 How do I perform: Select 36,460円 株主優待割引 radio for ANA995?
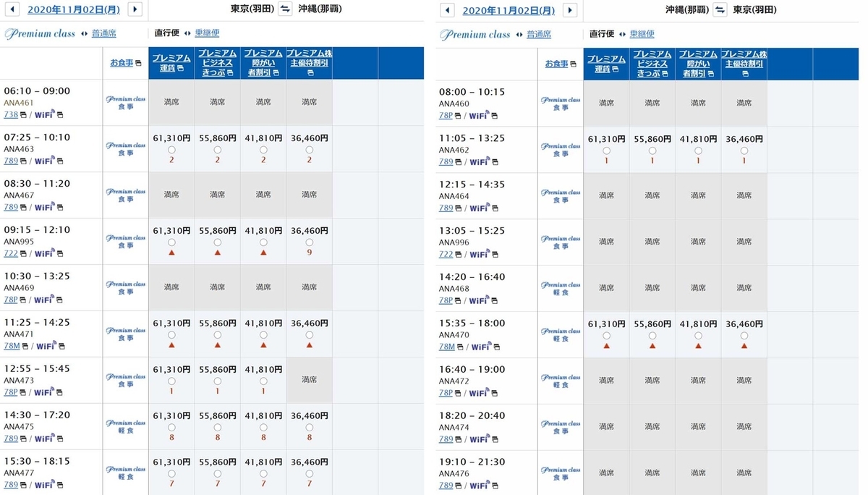pyautogui.click(x=310, y=242)
